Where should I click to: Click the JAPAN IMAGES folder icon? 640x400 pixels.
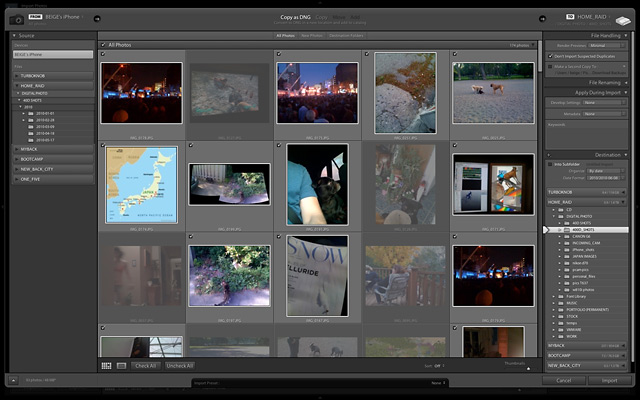[567, 256]
